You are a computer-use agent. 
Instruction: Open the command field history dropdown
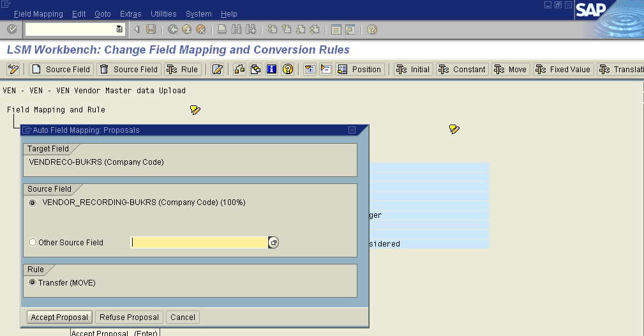point(119,29)
